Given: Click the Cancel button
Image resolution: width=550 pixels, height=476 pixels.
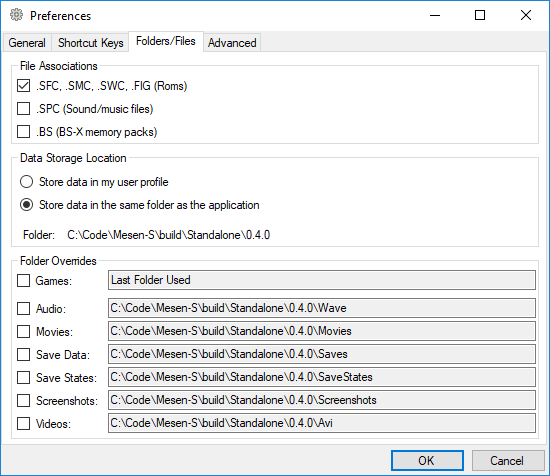Looking at the screenshot, I should coord(508,461).
